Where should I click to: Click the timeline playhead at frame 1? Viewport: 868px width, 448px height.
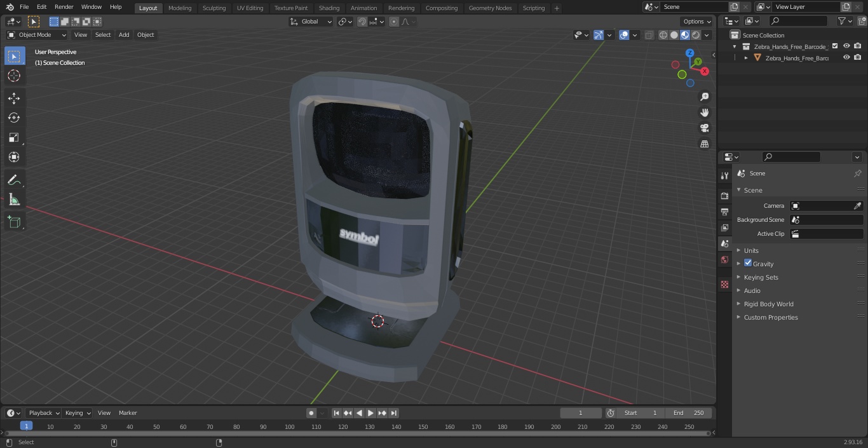[26, 426]
